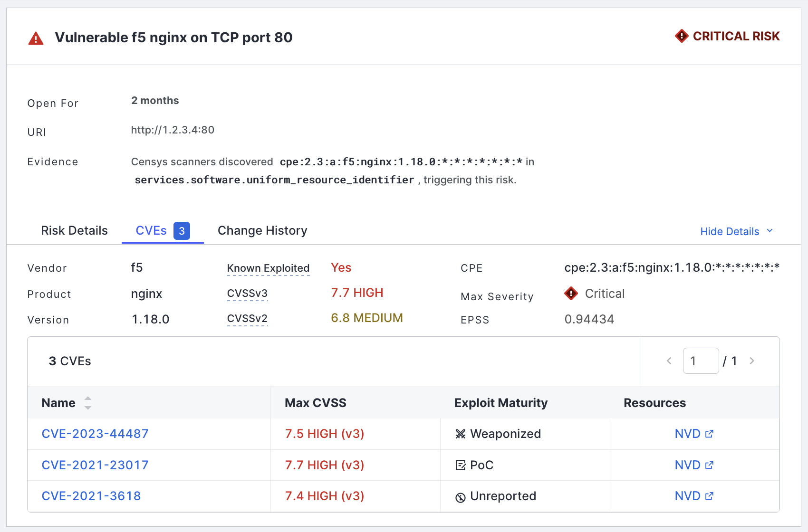The image size is (808, 532).
Task: Click the Unreported maturity text
Action: point(503,496)
